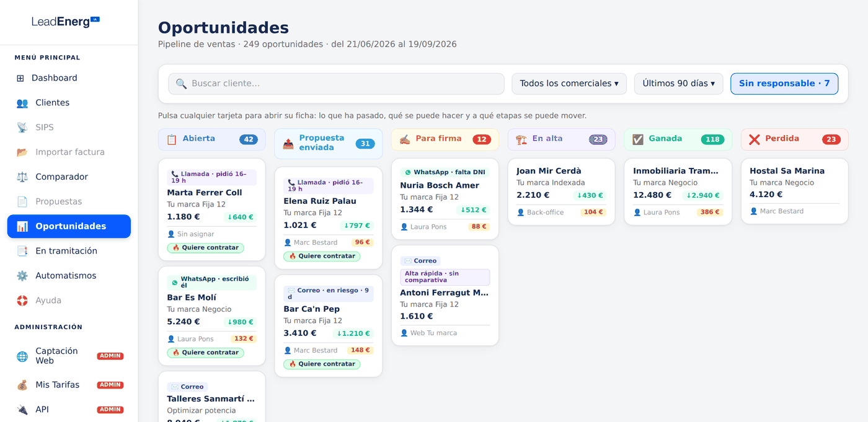This screenshot has width=868, height=422.
Task: Click Quiere contratar tag on Bar Es Molí
Action: tap(205, 353)
